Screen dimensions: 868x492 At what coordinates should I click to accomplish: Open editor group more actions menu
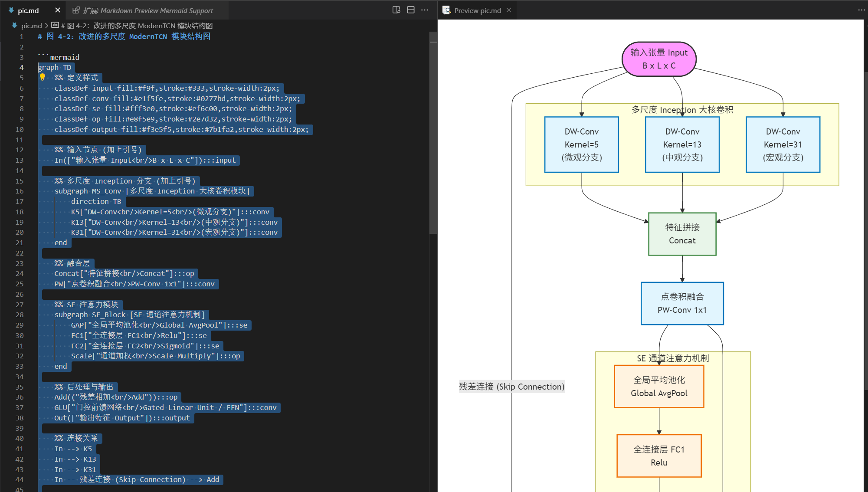pos(425,10)
